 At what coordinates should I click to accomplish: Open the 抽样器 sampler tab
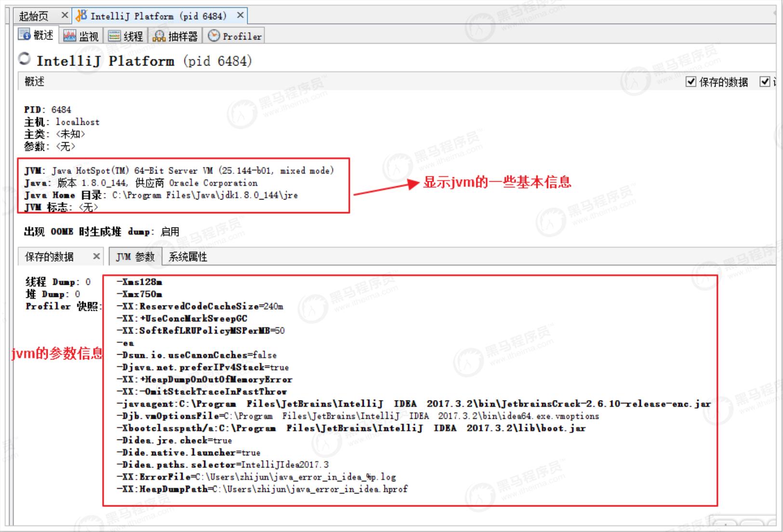coord(175,36)
